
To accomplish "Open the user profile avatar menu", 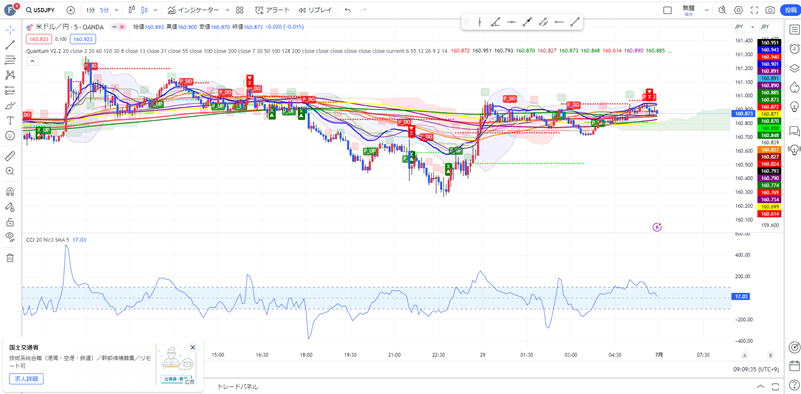I will [x=10, y=10].
